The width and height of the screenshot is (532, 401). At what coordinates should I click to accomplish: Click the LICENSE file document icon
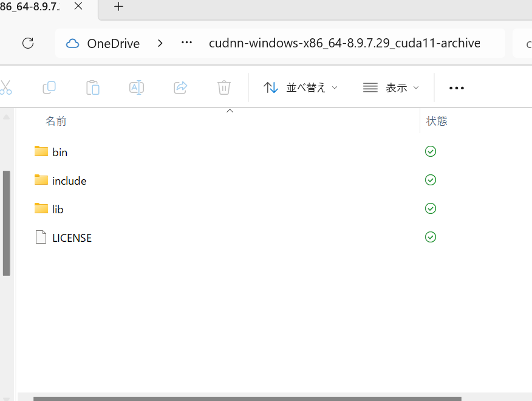[41, 237]
